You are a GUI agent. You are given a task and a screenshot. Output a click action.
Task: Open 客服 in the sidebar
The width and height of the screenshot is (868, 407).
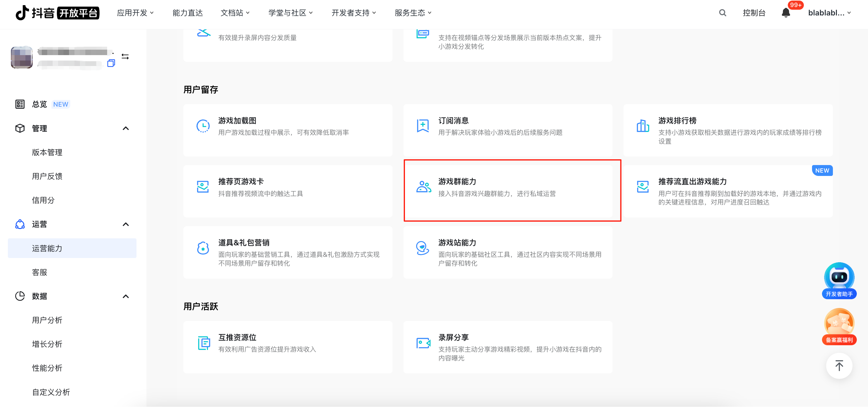click(x=39, y=272)
